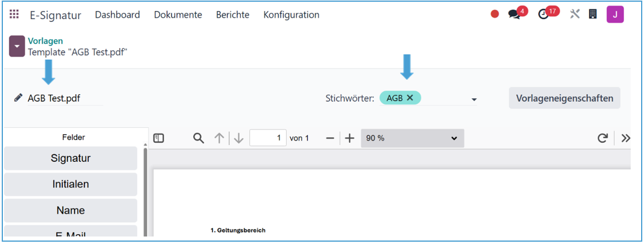Click the red recording status dot

coord(495,14)
